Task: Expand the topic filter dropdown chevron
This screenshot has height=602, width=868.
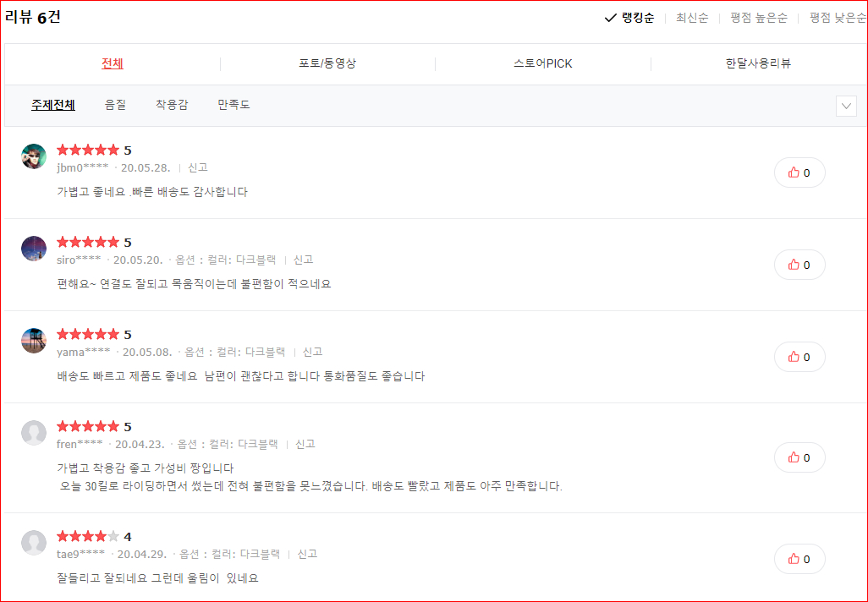Action: tap(845, 105)
